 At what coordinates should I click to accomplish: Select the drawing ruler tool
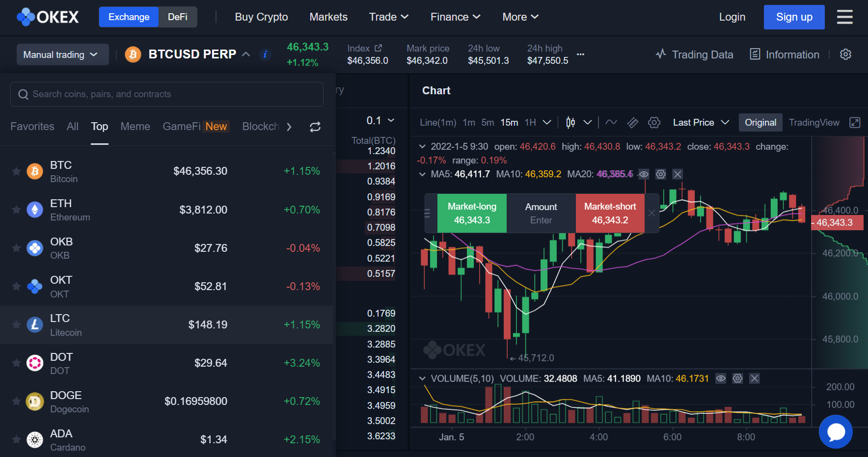click(633, 123)
